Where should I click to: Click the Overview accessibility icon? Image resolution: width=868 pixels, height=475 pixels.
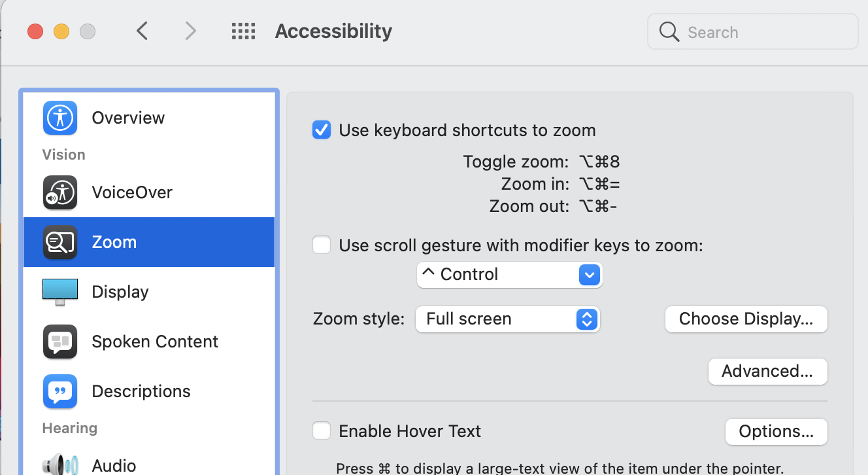click(60, 118)
